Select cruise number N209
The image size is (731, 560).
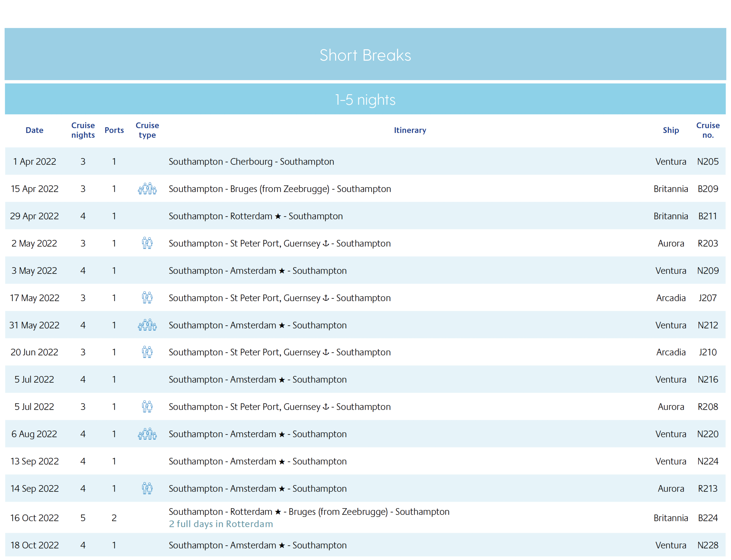tap(708, 271)
